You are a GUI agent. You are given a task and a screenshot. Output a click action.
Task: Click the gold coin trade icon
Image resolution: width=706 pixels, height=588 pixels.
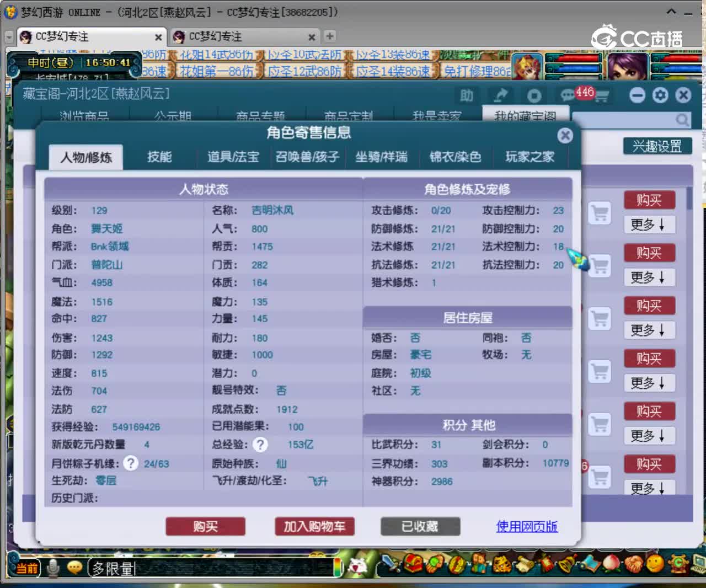(x=457, y=564)
